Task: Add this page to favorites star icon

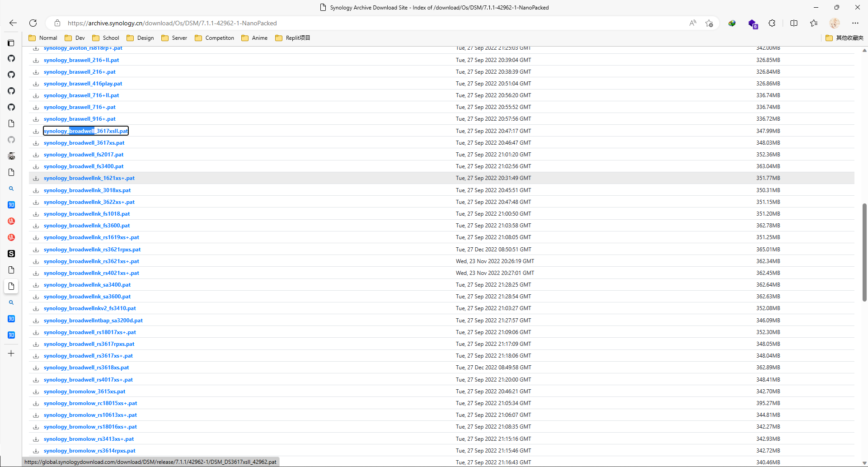Action: (709, 23)
